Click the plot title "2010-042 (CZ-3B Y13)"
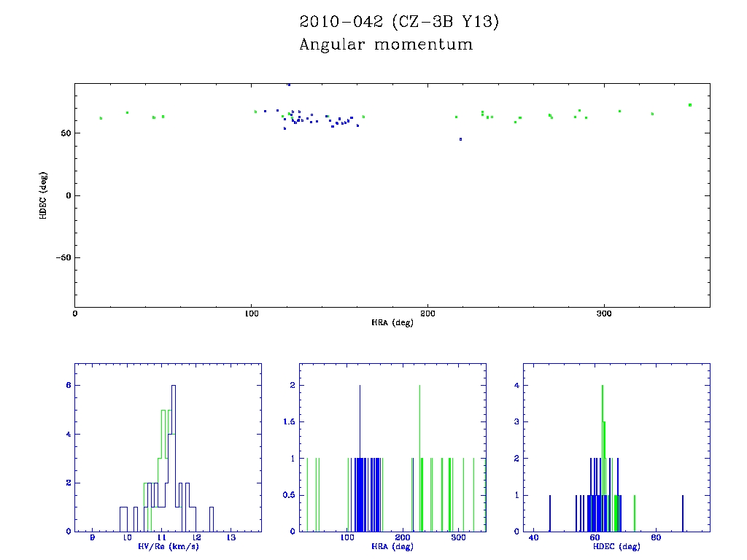This screenshot has height=560, width=747. pyautogui.click(x=399, y=23)
